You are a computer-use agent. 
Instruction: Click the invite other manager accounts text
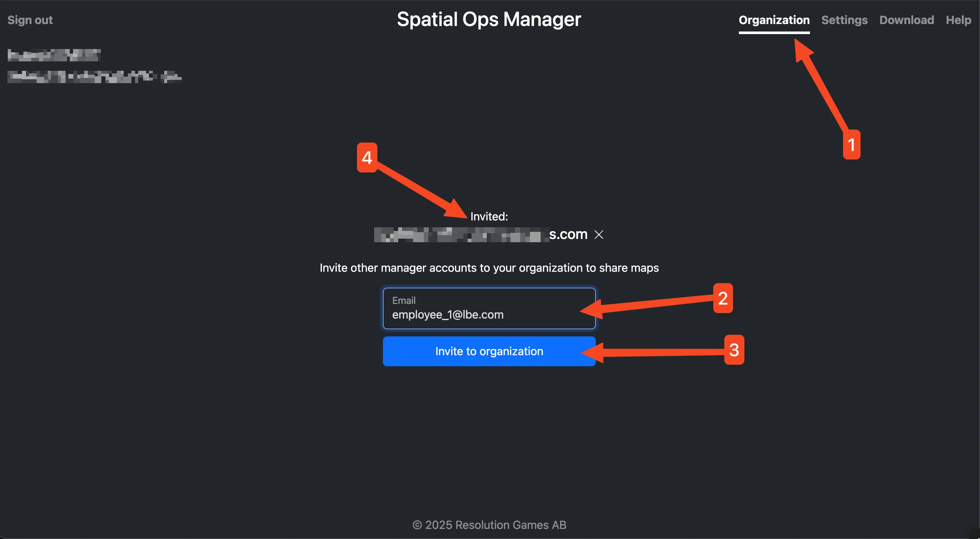click(x=489, y=268)
